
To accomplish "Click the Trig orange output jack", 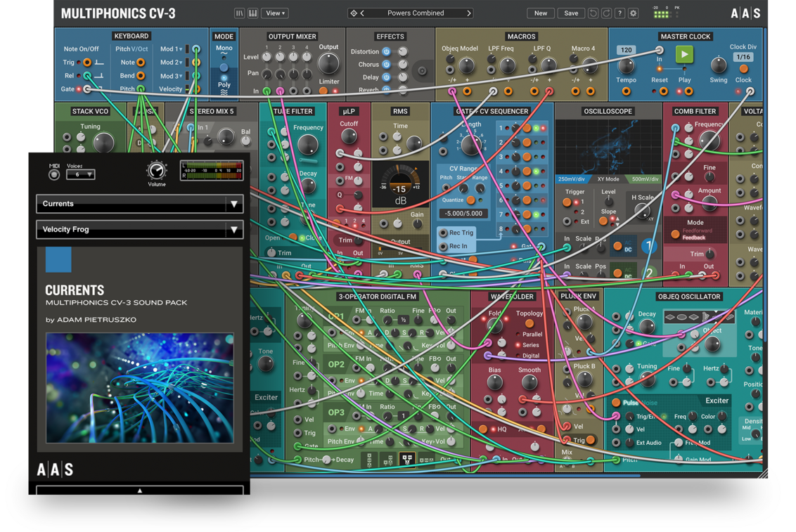I will pyautogui.click(x=87, y=63).
